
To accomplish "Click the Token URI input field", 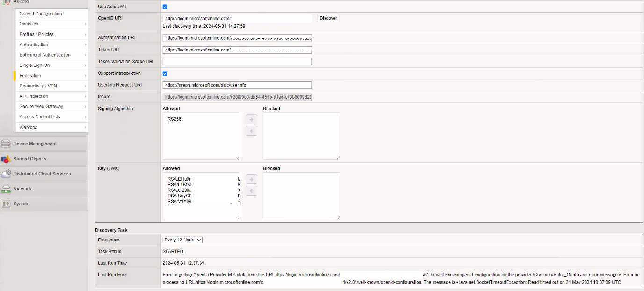I will (x=237, y=50).
